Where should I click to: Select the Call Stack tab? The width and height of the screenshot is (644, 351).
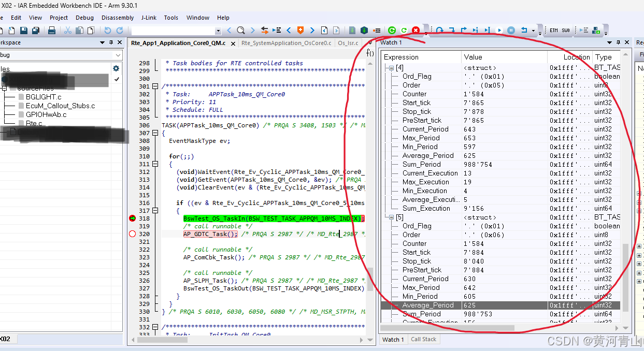423,340
